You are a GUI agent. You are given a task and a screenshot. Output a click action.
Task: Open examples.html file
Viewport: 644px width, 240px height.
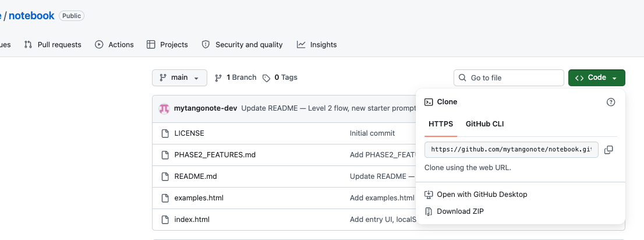point(199,198)
